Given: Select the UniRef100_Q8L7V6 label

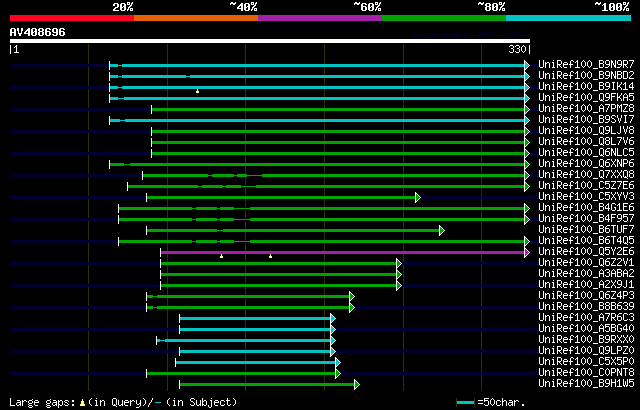Looking at the screenshot, I should coord(586,142).
